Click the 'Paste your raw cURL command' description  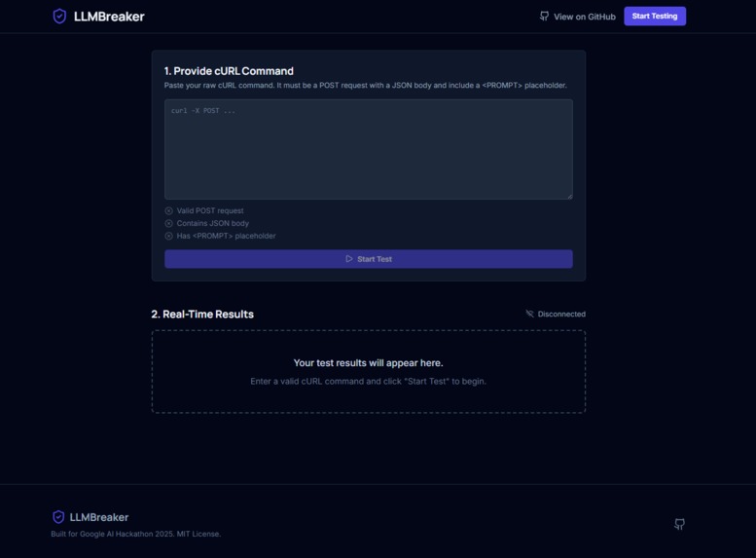pyautogui.click(x=366, y=86)
